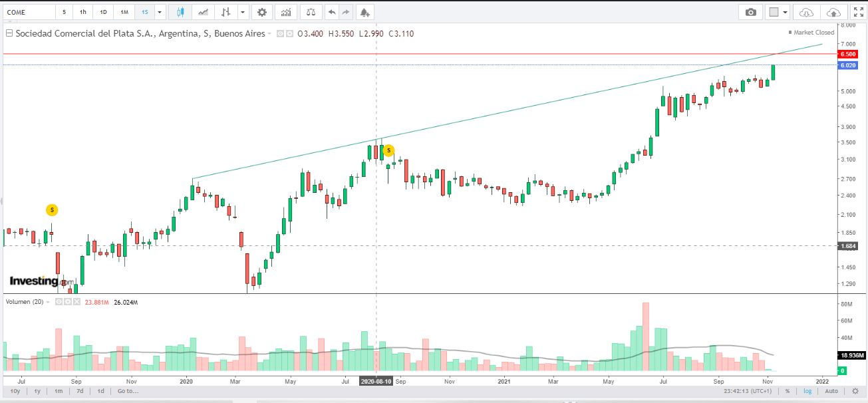Toggle percentage scale button
The height and width of the screenshot is (403, 868).
(x=787, y=391)
